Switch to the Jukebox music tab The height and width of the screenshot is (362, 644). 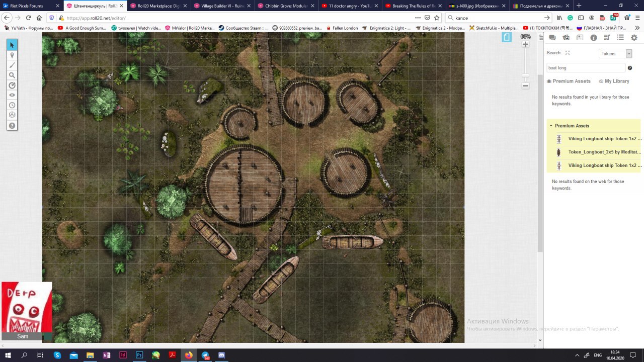pos(607,38)
